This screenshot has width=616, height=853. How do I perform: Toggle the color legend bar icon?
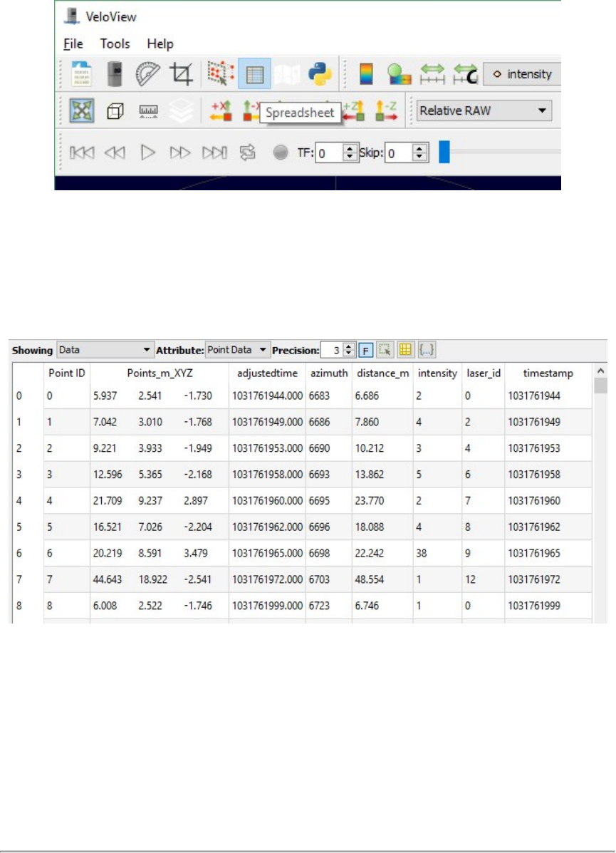pyautogui.click(x=367, y=74)
